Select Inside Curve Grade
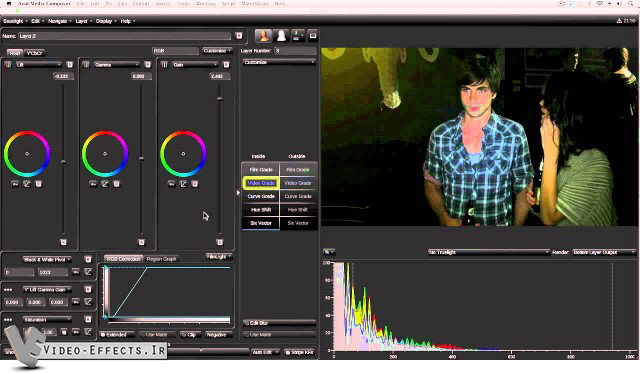Image resolution: width=640 pixels, height=374 pixels. [x=261, y=196]
